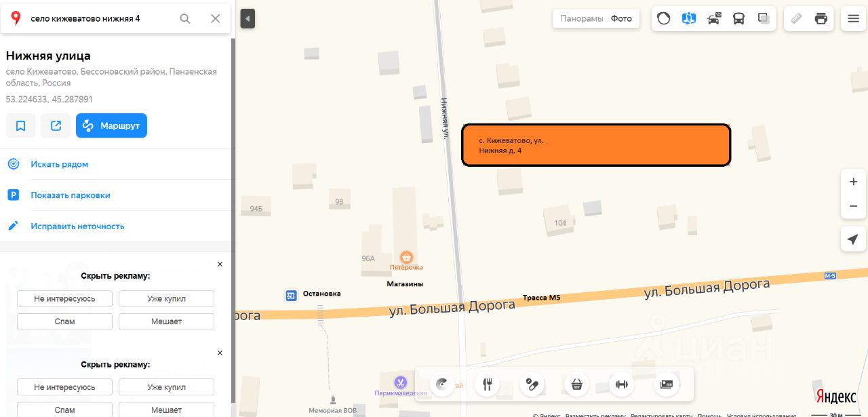
Task: Show road cameras and events layer
Action: click(714, 18)
